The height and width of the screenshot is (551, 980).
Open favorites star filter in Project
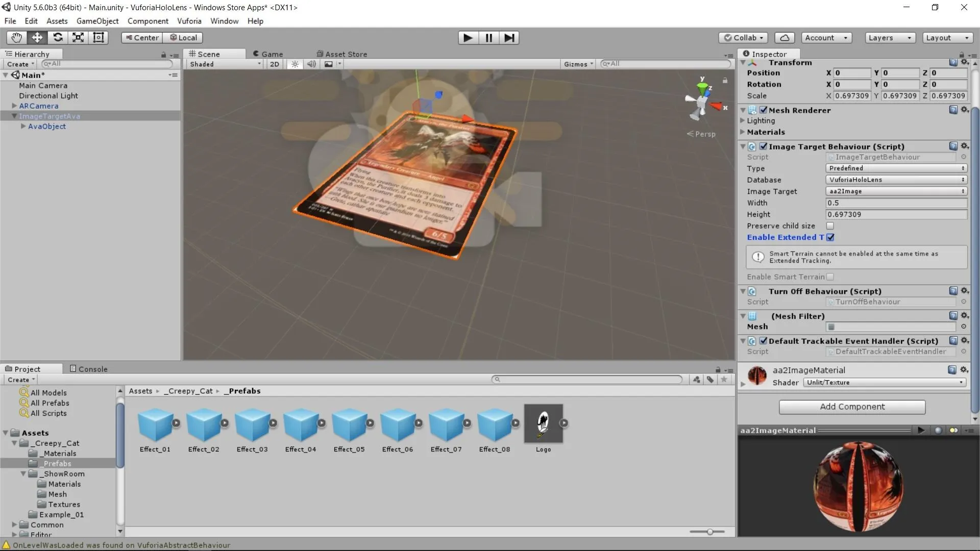tap(724, 380)
